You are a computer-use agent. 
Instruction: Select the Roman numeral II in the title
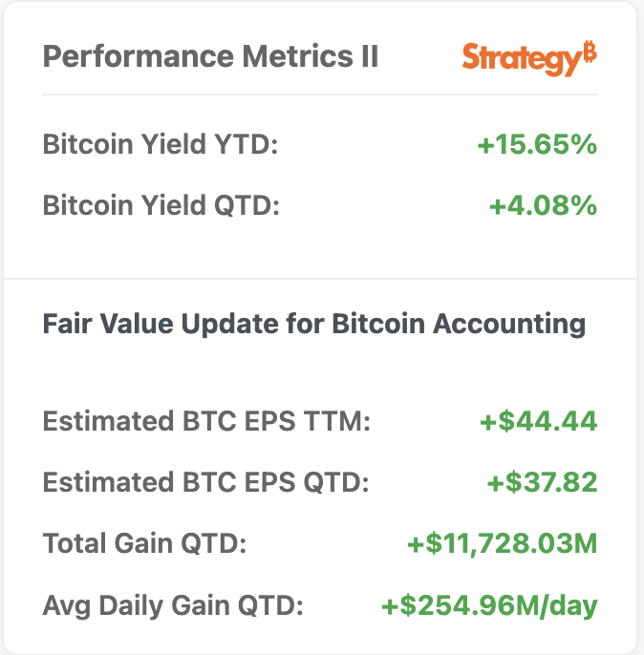click(x=368, y=56)
